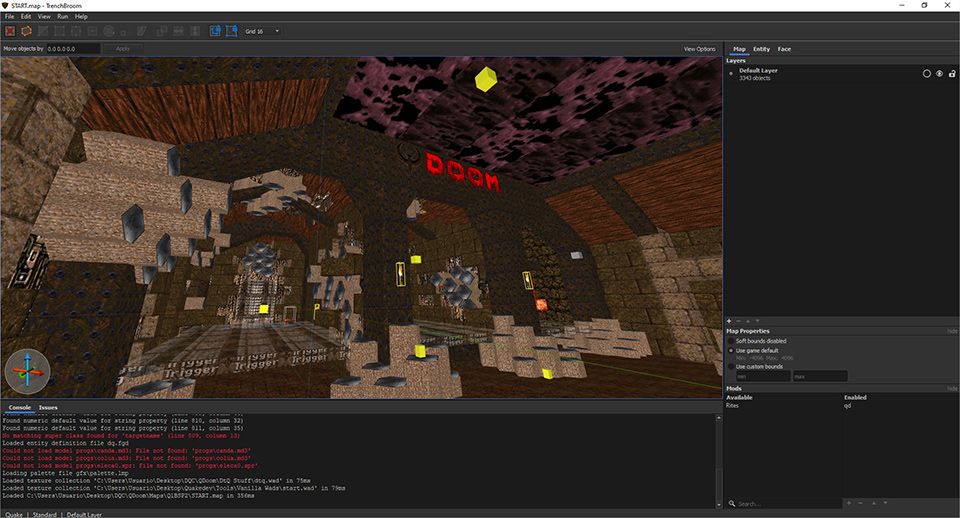Switch to the Entity inspector tab
This screenshot has width=960, height=518.
tap(761, 48)
